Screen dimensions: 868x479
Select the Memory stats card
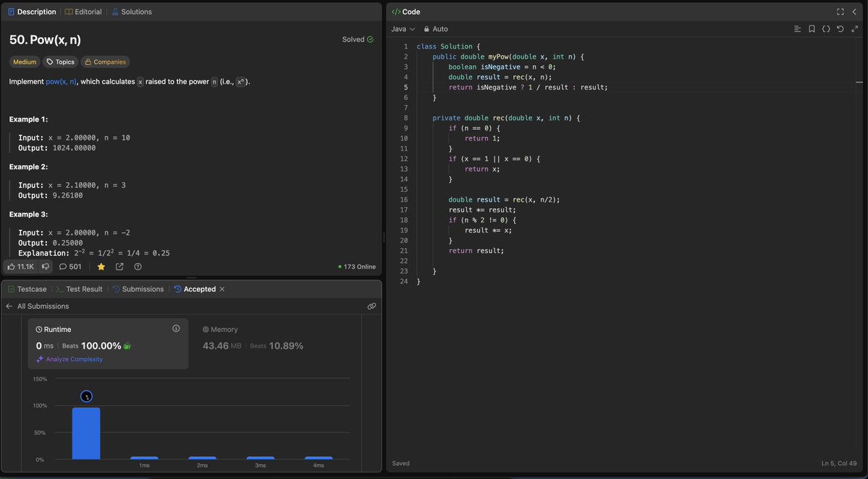274,343
